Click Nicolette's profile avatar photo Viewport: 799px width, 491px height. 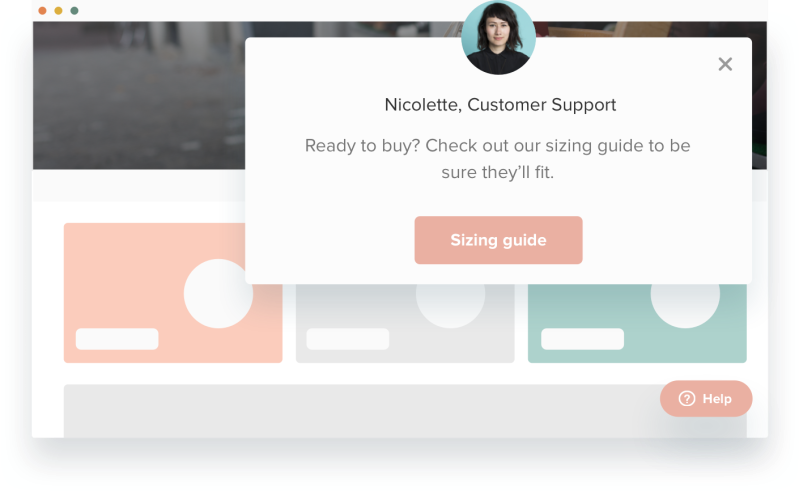(x=498, y=38)
